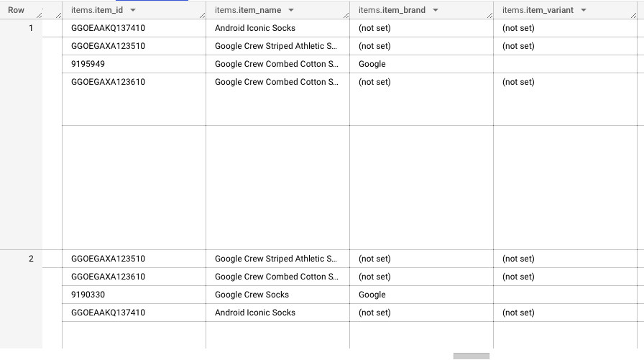Click Google brand cell beside Google Crew Socks

[x=421, y=295]
